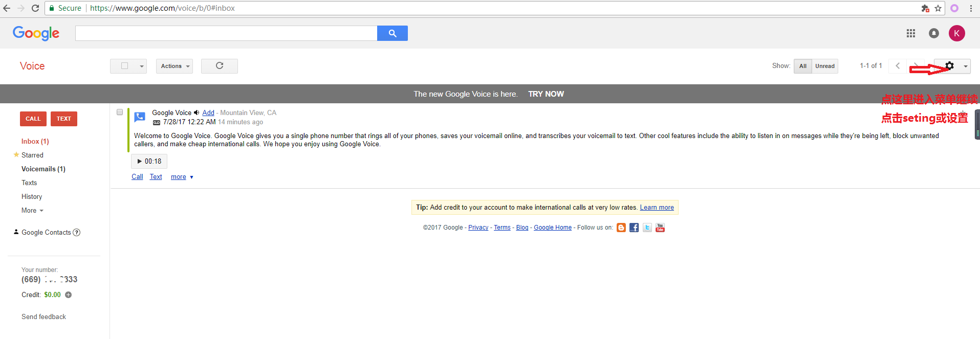The image size is (980, 339).
Task: Click the Voice product title
Action: (32, 66)
